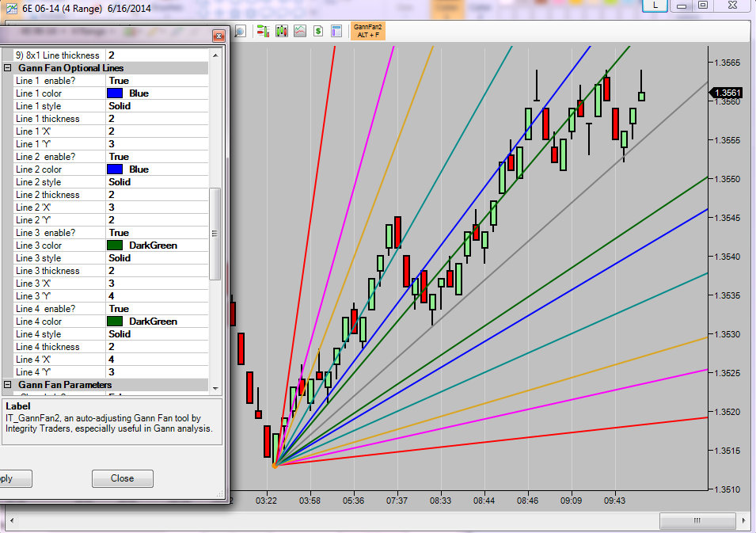Image resolution: width=756 pixels, height=533 pixels.
Task: Click the property grid scroll up arrow
Action: pos(215,55)
